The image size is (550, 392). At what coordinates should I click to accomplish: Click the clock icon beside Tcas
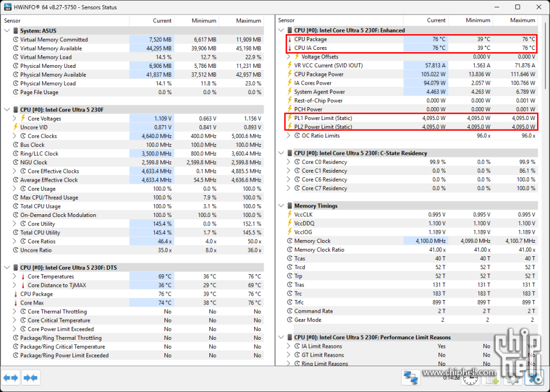[290, 259]
